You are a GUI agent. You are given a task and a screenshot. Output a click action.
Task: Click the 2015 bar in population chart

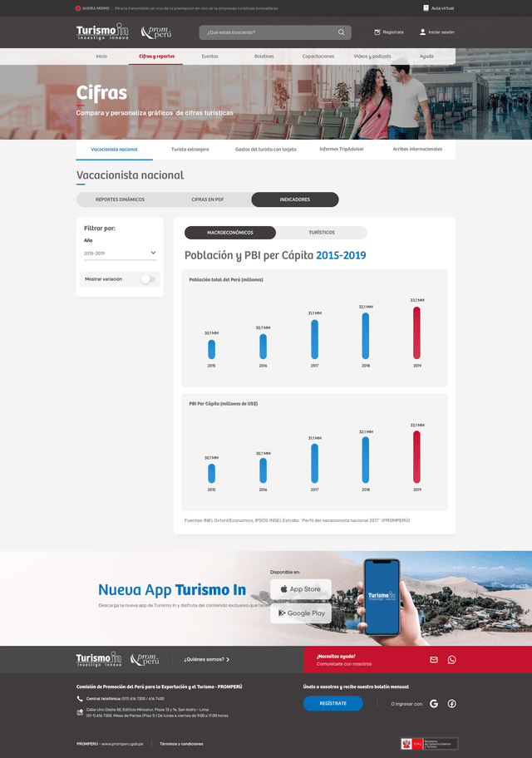click(211, 349)
